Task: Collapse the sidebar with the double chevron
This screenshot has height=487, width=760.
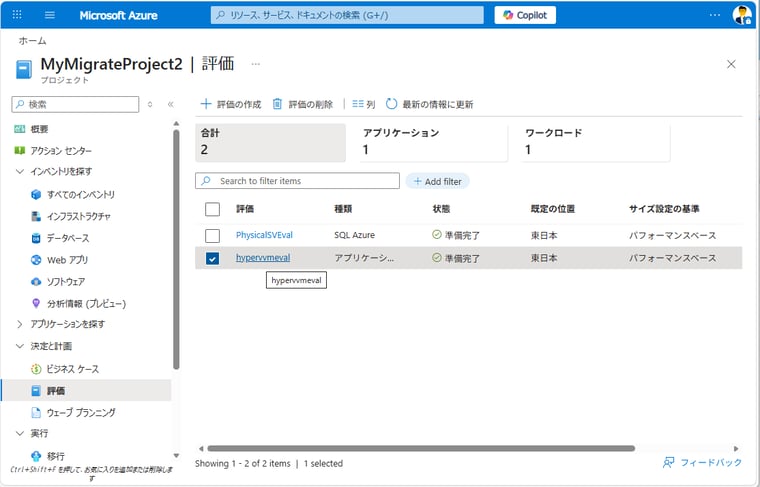Action: click(171, 104)
